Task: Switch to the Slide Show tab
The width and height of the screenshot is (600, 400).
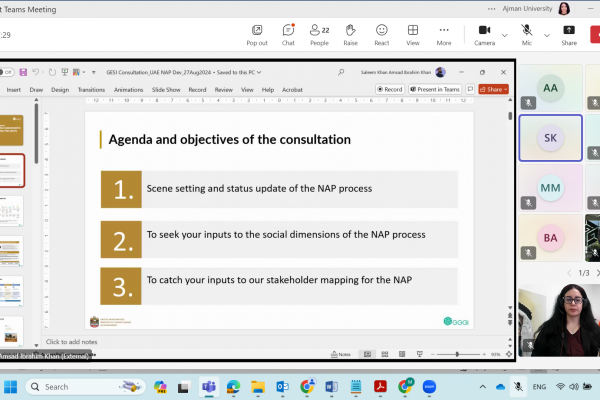Action: [166, 89]
